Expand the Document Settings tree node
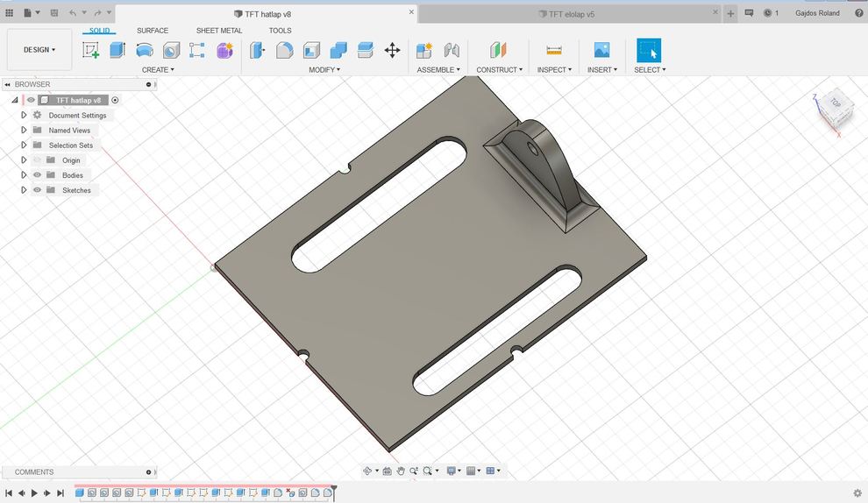868x503 pixels. 24,115
